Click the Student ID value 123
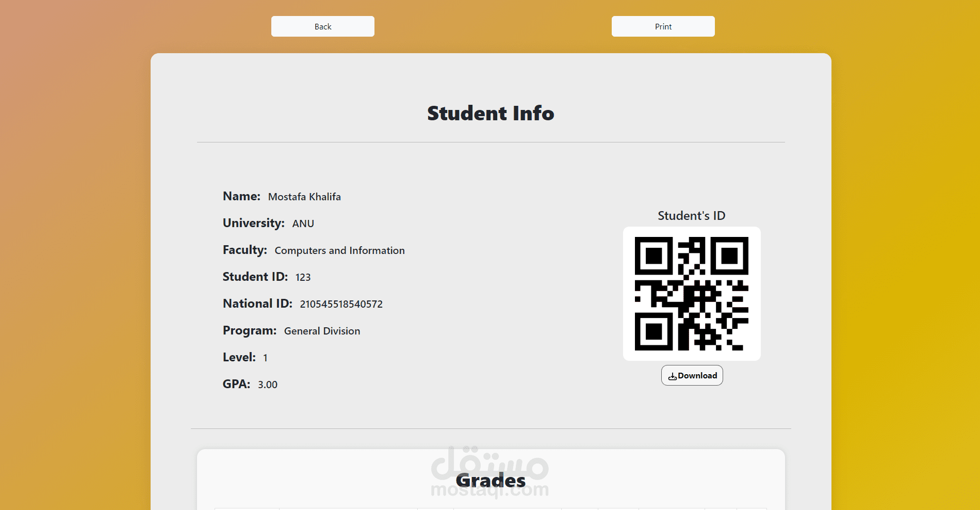The width and height of the screenshot is (980, 510). [x=303, y=277]
